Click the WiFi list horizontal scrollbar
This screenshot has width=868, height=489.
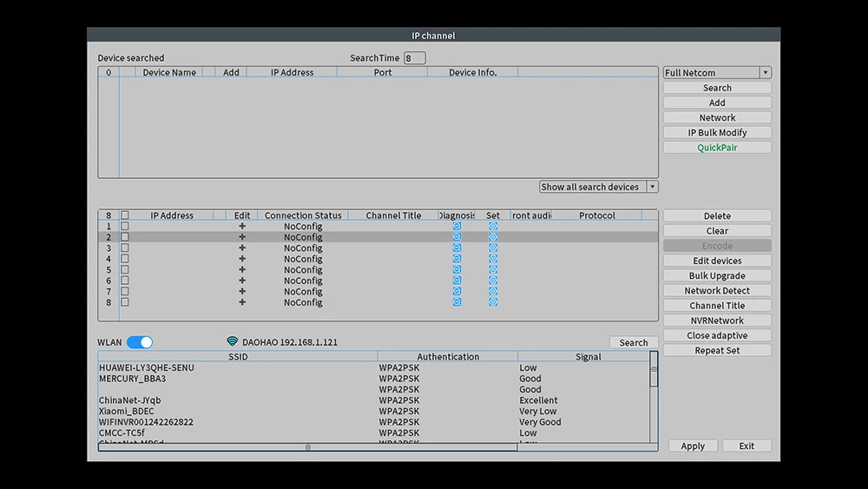click(308, 447)
